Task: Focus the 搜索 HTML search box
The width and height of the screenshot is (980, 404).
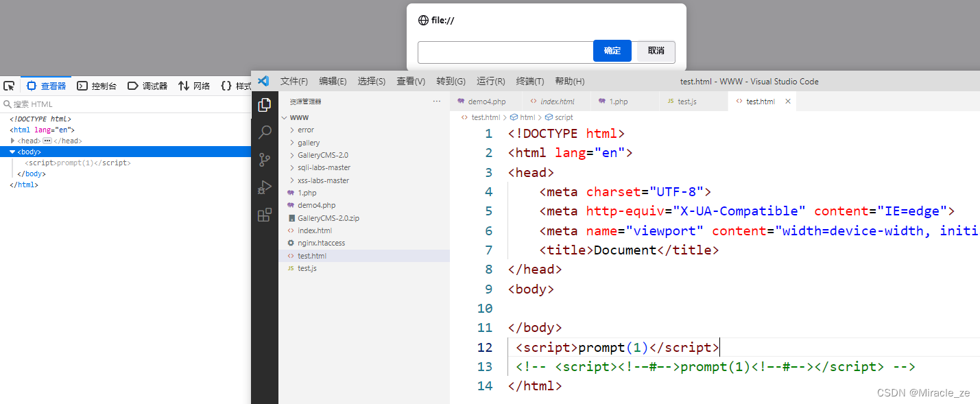Action: [126, 104]
